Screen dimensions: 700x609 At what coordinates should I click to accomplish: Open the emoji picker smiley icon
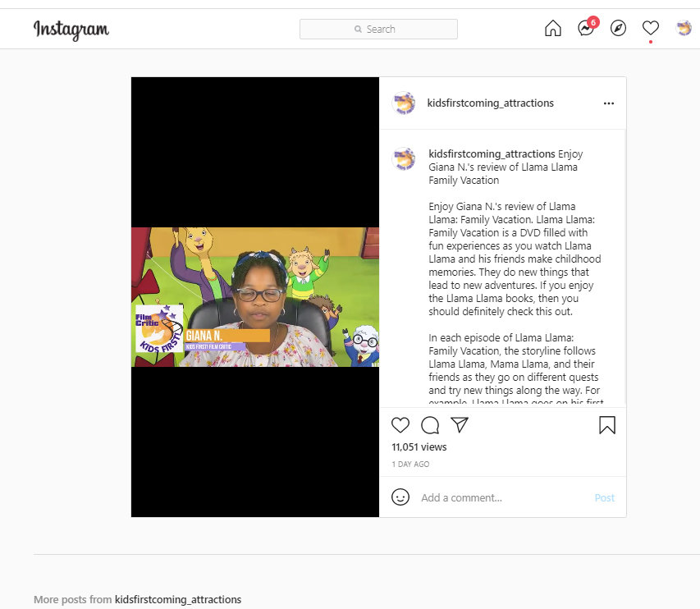pyautogui.click(x=400, y=497)
